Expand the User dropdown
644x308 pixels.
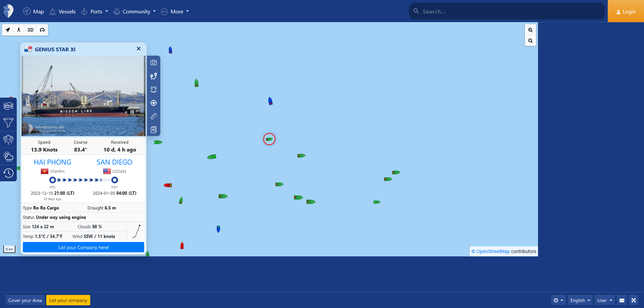pos(604,300)
